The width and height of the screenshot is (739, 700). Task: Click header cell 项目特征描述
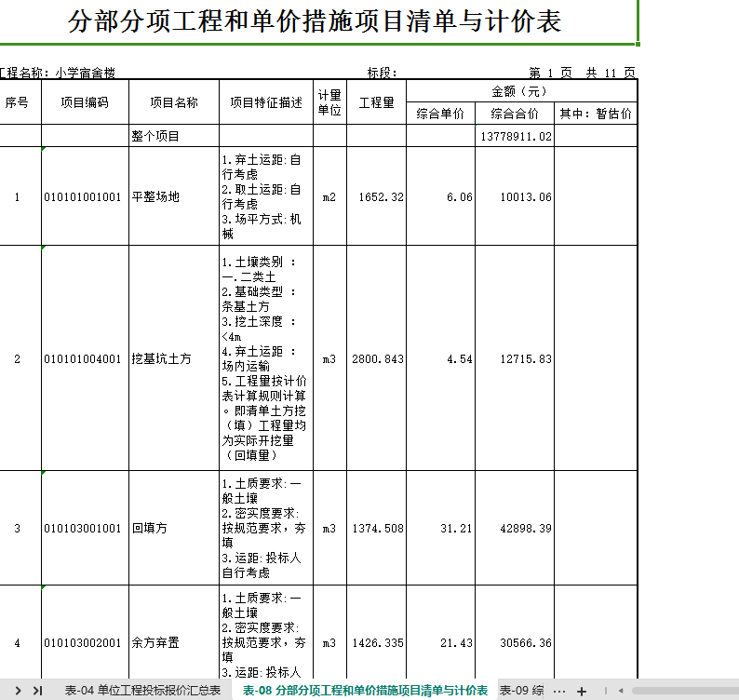(x=266, y=102)
